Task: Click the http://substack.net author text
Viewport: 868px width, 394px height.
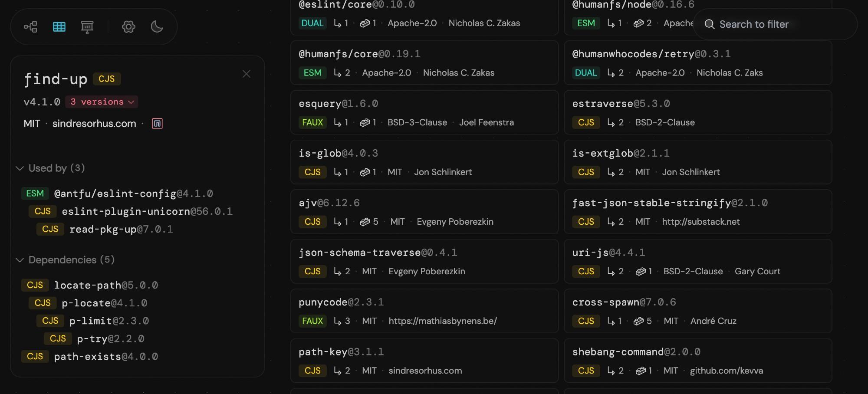Action: 701,222
